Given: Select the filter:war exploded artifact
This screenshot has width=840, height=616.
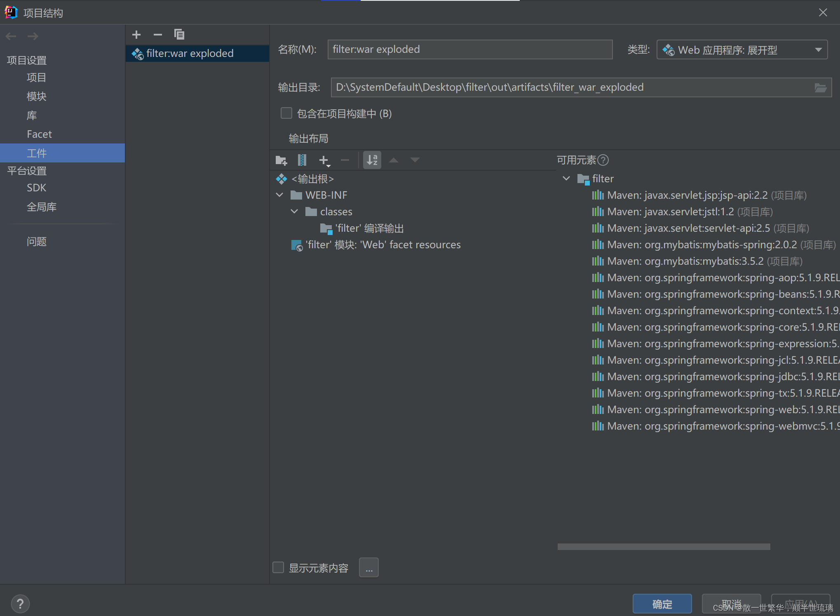Looking at the screenshot, I should coord(197,54).
